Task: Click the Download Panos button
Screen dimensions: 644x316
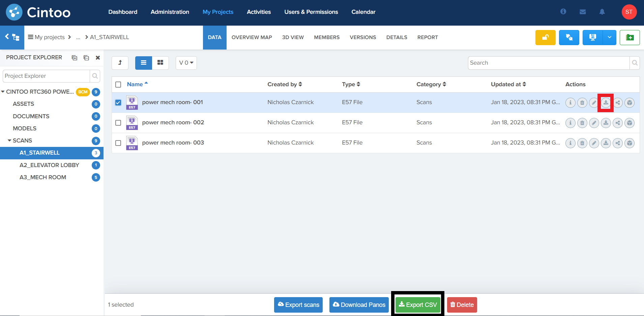Action: click(359, 305)
